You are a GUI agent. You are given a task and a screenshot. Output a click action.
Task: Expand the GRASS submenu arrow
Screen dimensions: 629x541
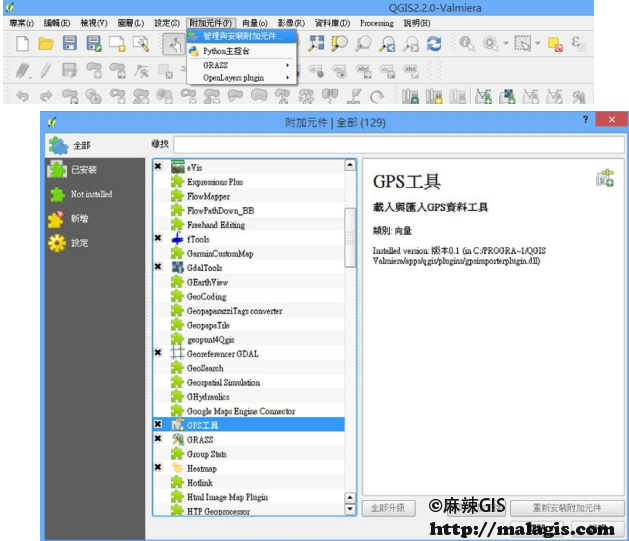point(288,65)
